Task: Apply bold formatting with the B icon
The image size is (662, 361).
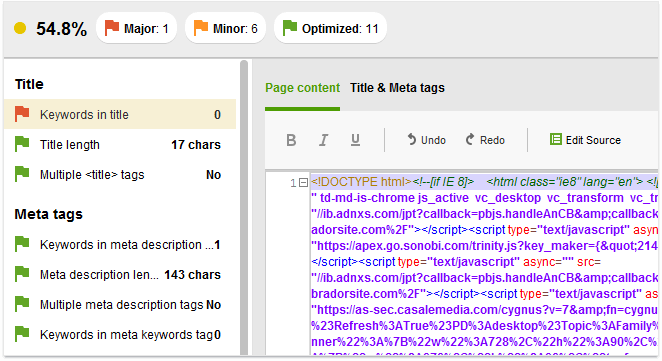Action: (x=291, y=140)
